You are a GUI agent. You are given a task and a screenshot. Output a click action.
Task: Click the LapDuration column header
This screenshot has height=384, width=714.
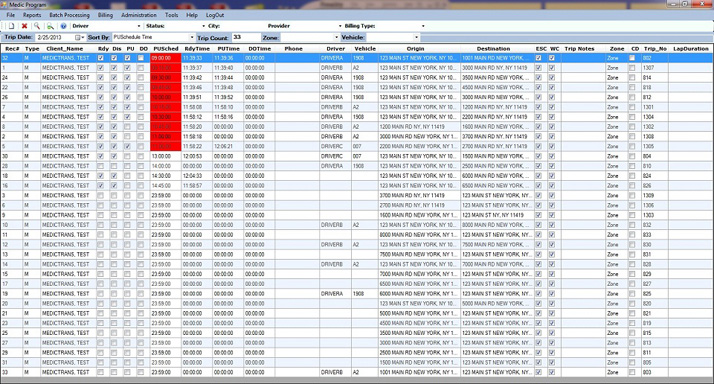(691, 49)
